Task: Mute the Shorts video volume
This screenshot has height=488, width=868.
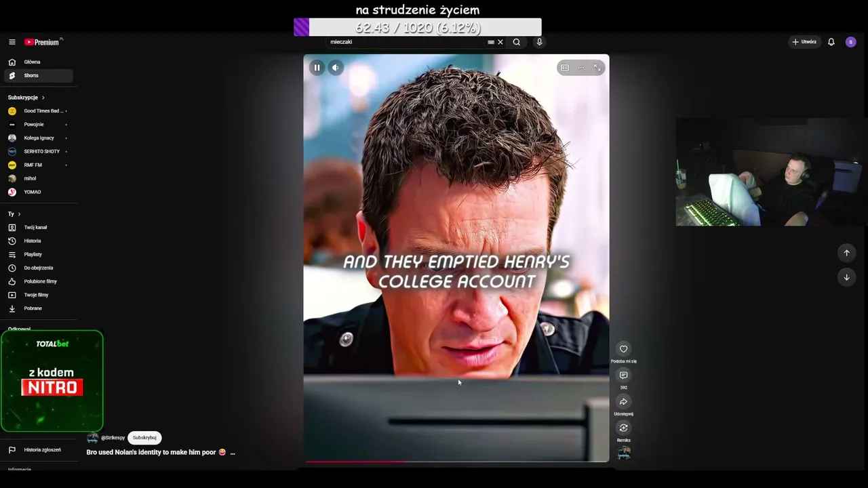Action: tap(335, 67)
